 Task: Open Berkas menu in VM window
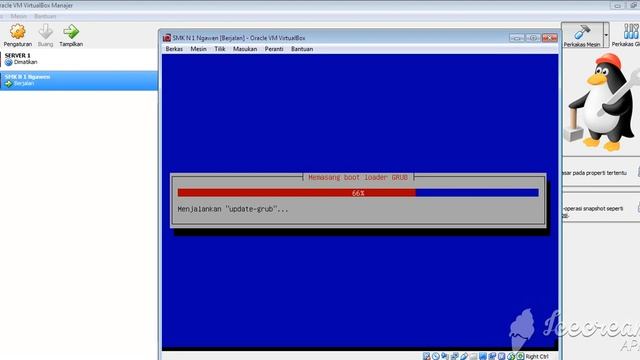174,49
